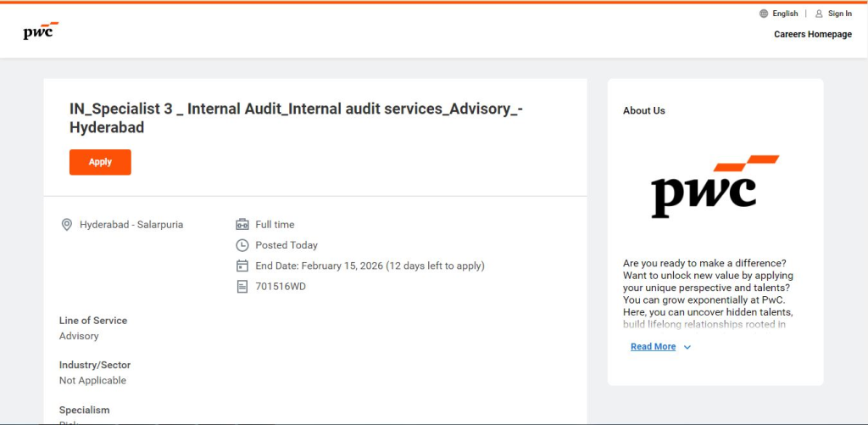Click the PwC logo in the header
The image size is (868, 425).
[x=41, y=31]
